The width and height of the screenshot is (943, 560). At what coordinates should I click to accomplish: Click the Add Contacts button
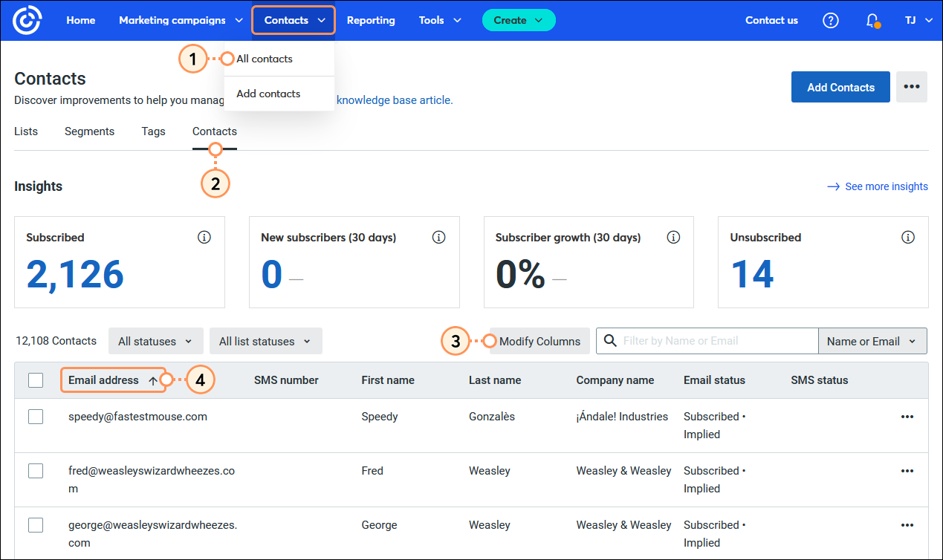click(840, 87)
